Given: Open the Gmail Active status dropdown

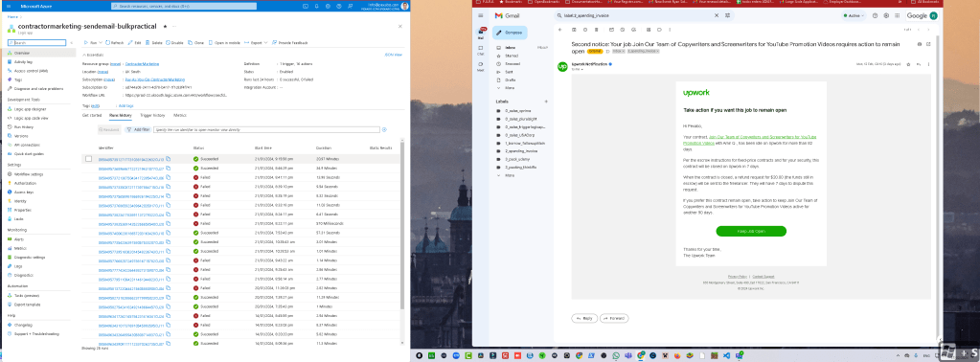Looking at the screenshot, I should tap(854, 15).
